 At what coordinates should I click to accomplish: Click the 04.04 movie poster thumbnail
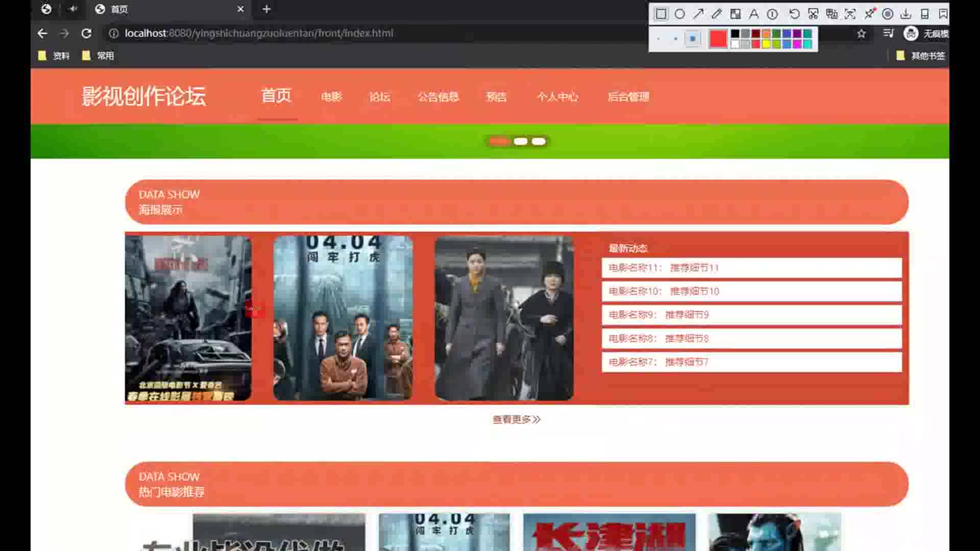click(x=343, y=317)
